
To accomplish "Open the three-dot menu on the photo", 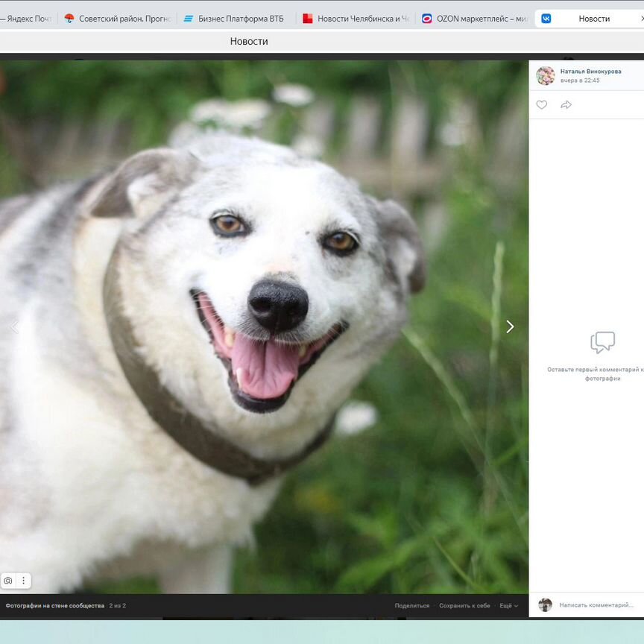I will click(x=23, y=581).
